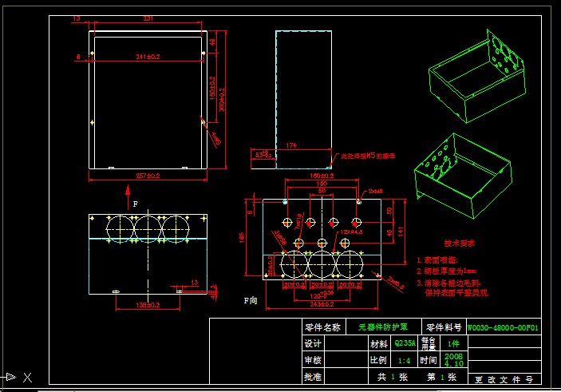561x392 pixels.
Task: Click the 243±0.2 bottom dimension
Action: (322, 303)
